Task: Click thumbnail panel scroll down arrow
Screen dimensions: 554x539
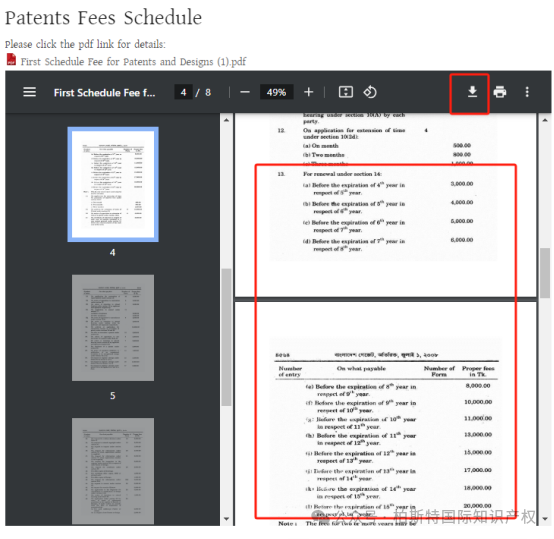Action: 226,519
